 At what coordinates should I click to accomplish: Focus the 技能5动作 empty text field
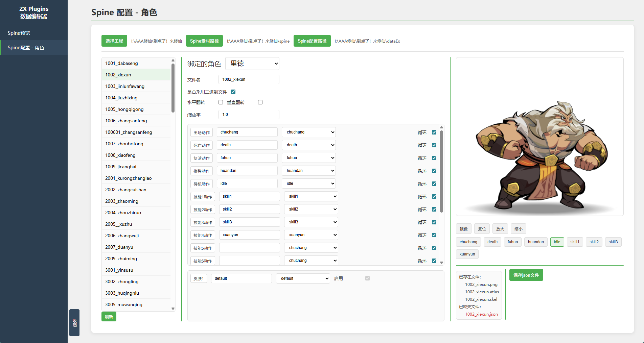pos(250,248)
